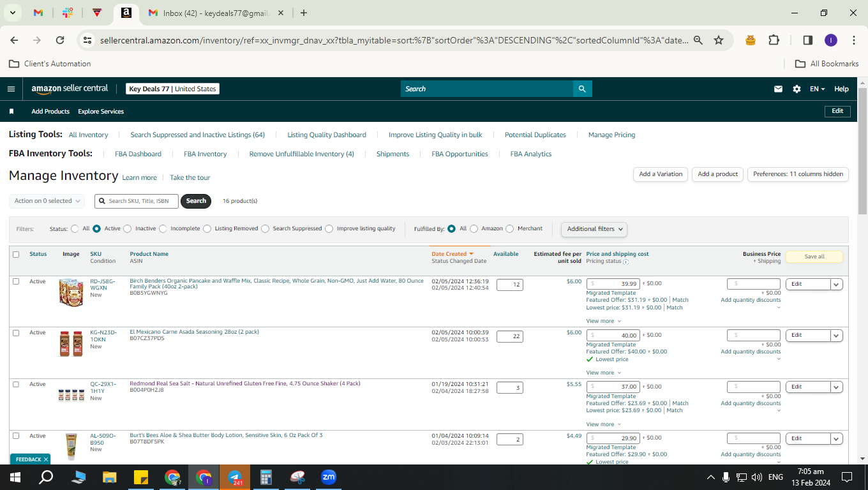This screenshot has width=868, height=490.
Task: Go back using the browser back arrow
Action: tap(14, 40)
